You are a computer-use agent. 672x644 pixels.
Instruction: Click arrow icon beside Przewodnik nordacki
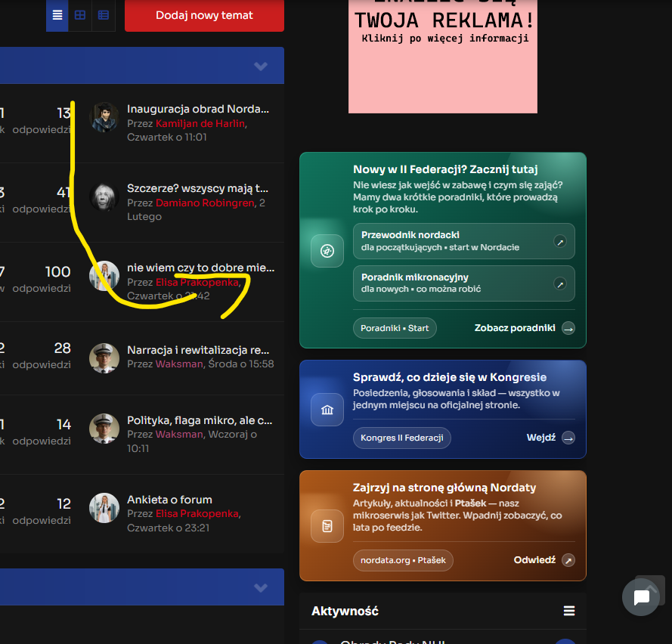[560, 242]
